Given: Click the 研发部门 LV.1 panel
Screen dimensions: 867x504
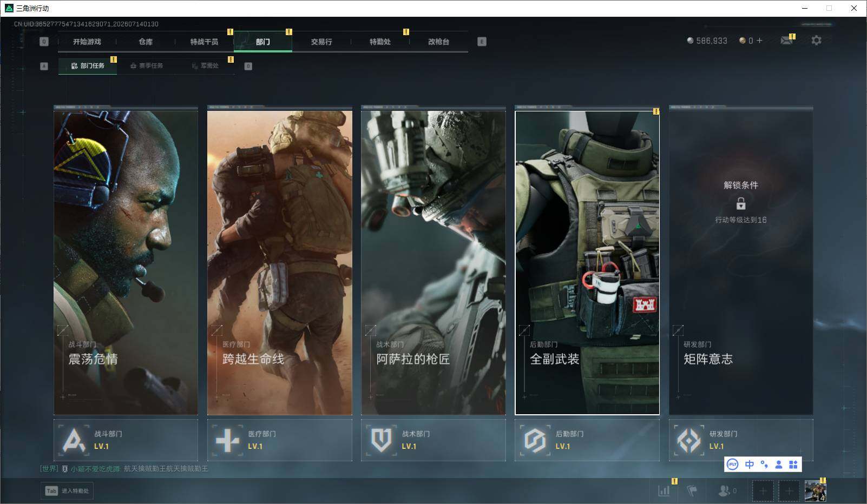Looking at the screenshot, I should coord(741,440).
